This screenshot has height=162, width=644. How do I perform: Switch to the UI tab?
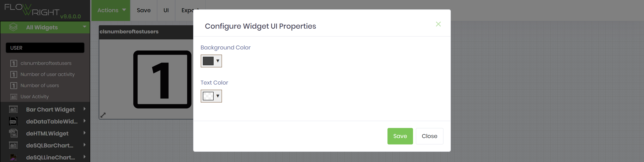pyautogui.click(x=166, y=10)
